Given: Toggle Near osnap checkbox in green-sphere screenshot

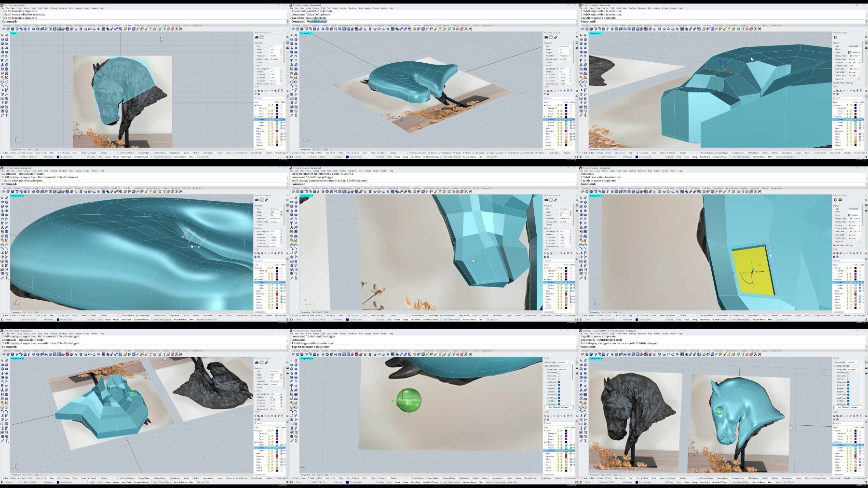Looking at the screenshot, I should tap(299, 478).
